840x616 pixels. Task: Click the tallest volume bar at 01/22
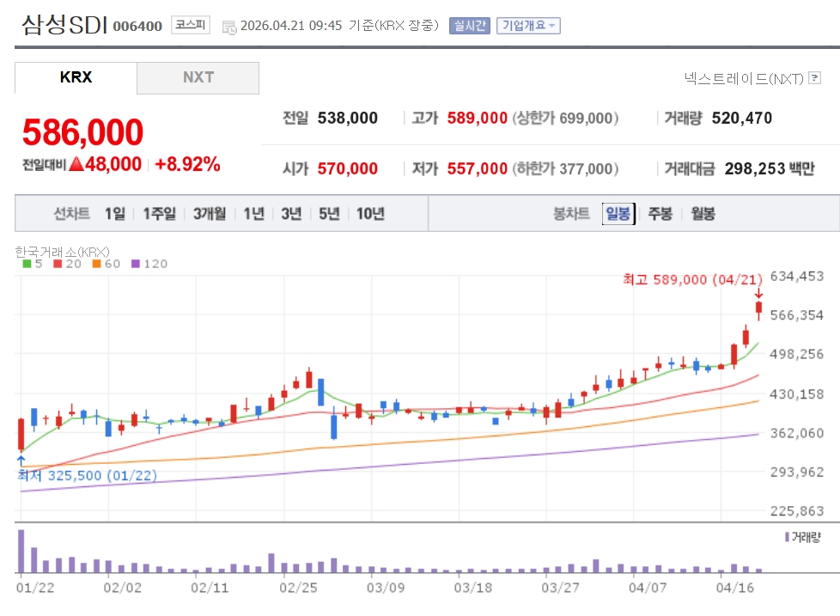21,552
